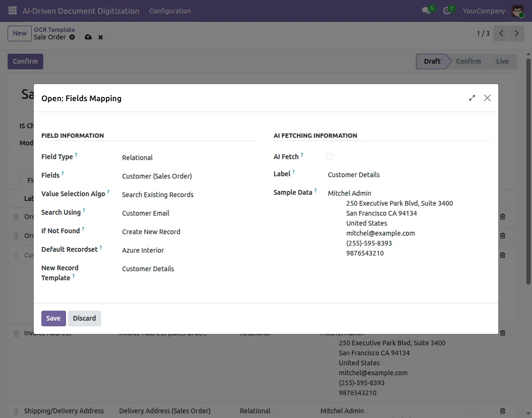Show help tooltip for If Not Found

point(83,229)
